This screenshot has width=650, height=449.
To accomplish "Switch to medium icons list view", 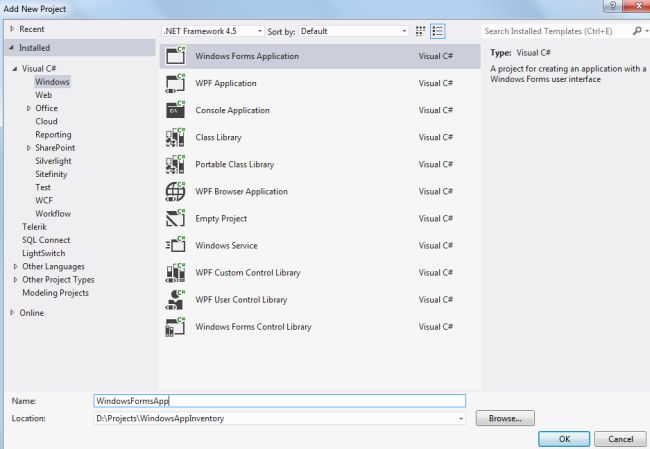I will 438,31.
